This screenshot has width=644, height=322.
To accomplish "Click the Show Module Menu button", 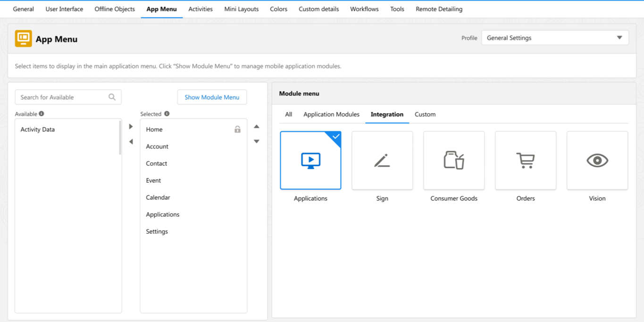I will (212, 97).
